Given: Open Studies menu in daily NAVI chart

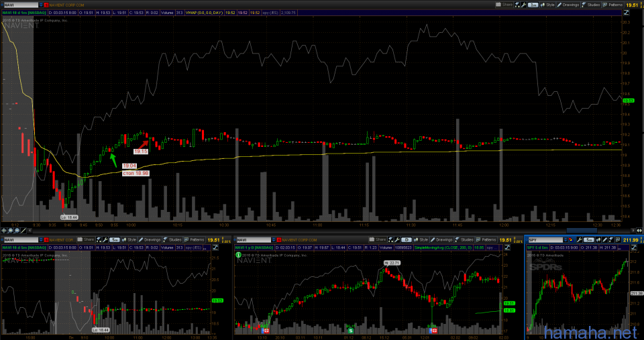Looking at the screenshot, I should [464, 239].
